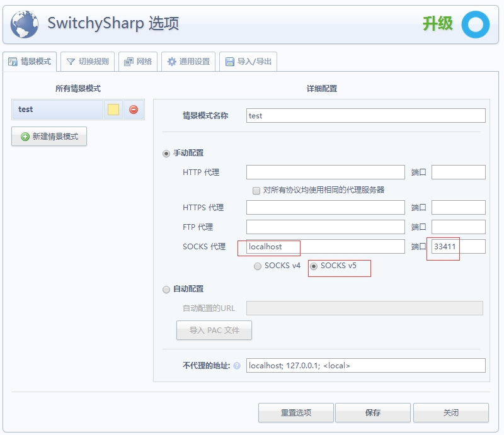Choose the SOCKS v4 radio option
504x435 pixels.
(257, 266)
